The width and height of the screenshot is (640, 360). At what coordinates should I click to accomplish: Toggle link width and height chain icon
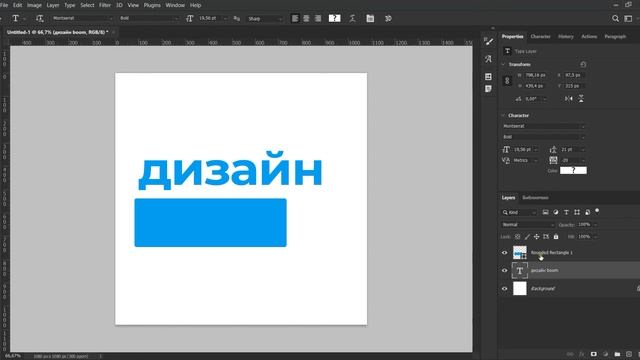(507, 80)
